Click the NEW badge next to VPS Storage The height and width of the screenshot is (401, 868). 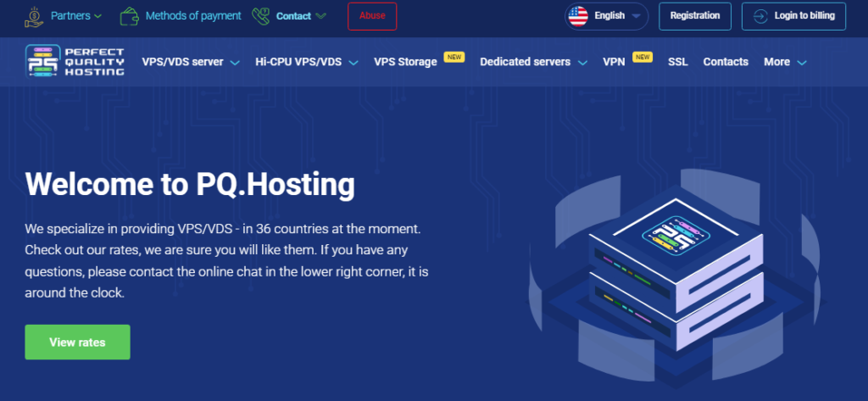pos(454,57)
